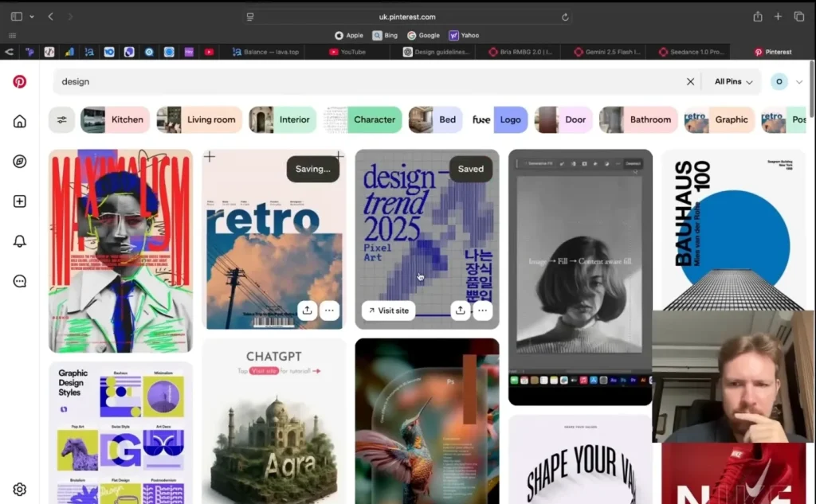
Task: Open the Create pin plus icon
Action: [19, 201]
